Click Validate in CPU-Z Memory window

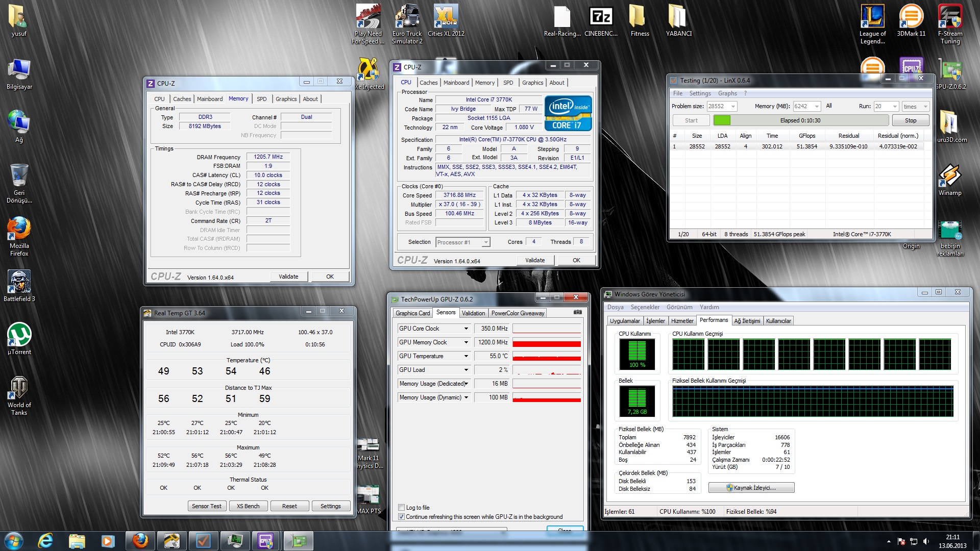288,277
